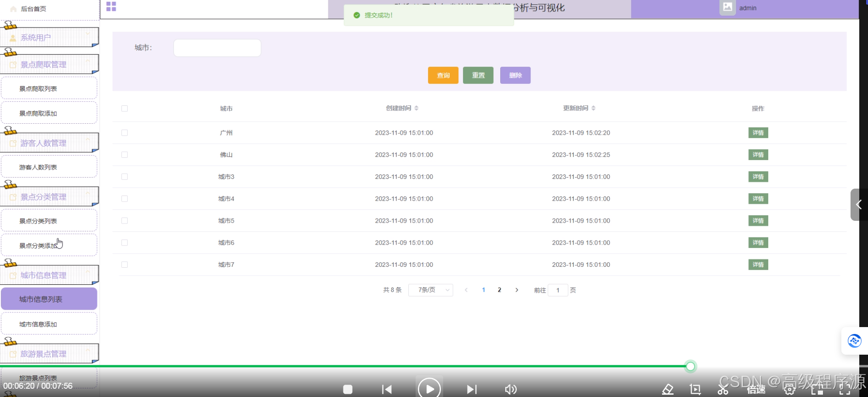The image size is (868, 397).
Task: Check the checkbox for the 佛山 row
Action: click(125, 155)
